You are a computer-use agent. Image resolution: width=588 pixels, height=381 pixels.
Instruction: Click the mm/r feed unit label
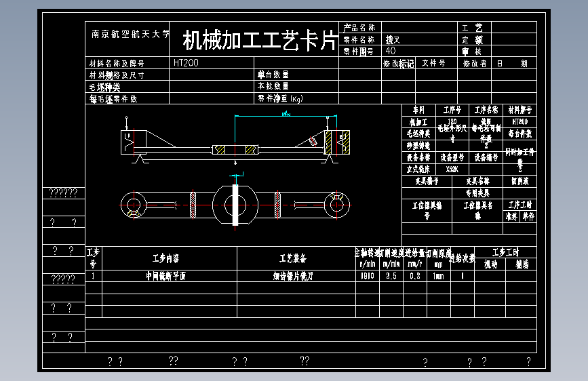415,264
